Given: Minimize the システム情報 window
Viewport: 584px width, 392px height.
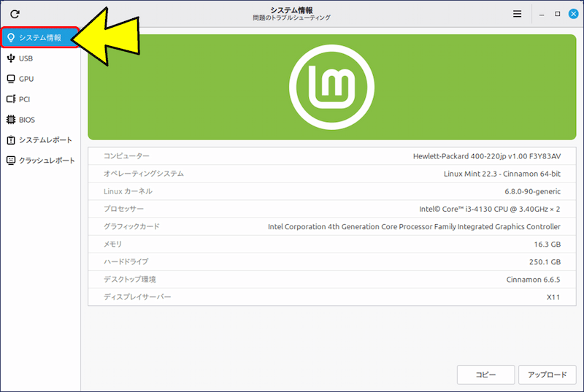Looking at the screenshot, I should point(542,14).
